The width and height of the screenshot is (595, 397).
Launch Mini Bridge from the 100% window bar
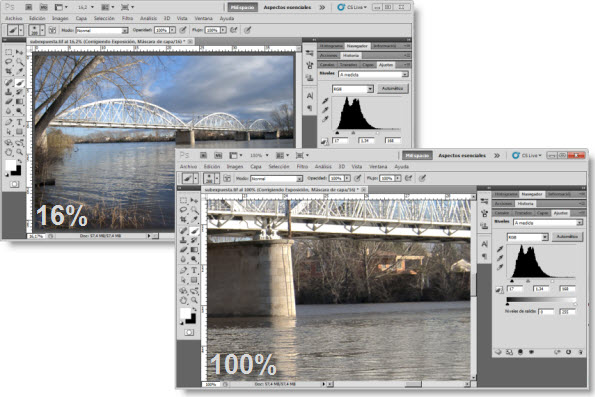click(218, 155)
